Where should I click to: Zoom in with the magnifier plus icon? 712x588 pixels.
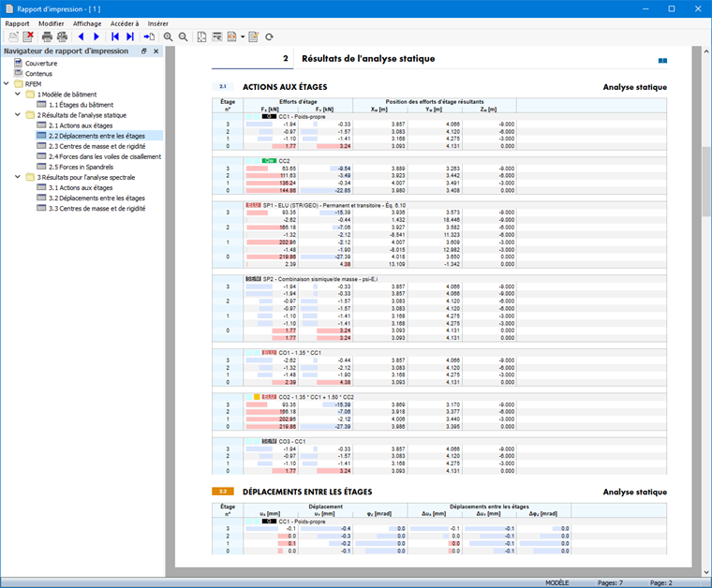168,37
